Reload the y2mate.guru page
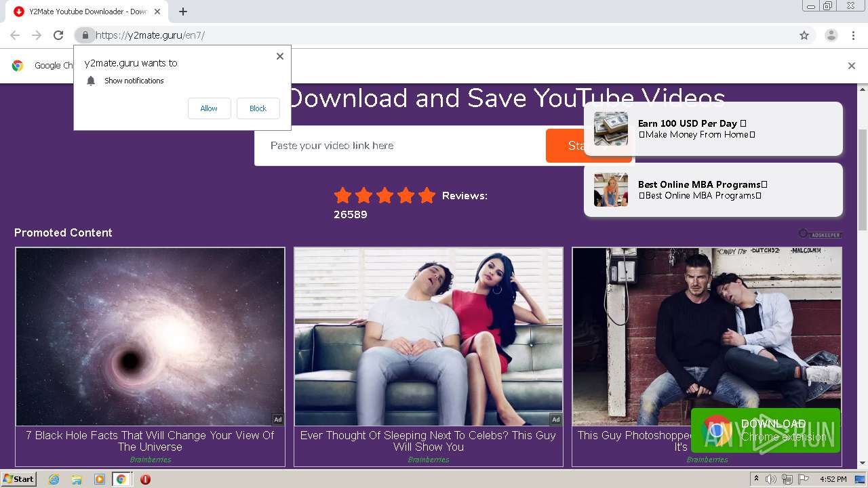Viewport: 868px width, 488px height. click(58, 35)
